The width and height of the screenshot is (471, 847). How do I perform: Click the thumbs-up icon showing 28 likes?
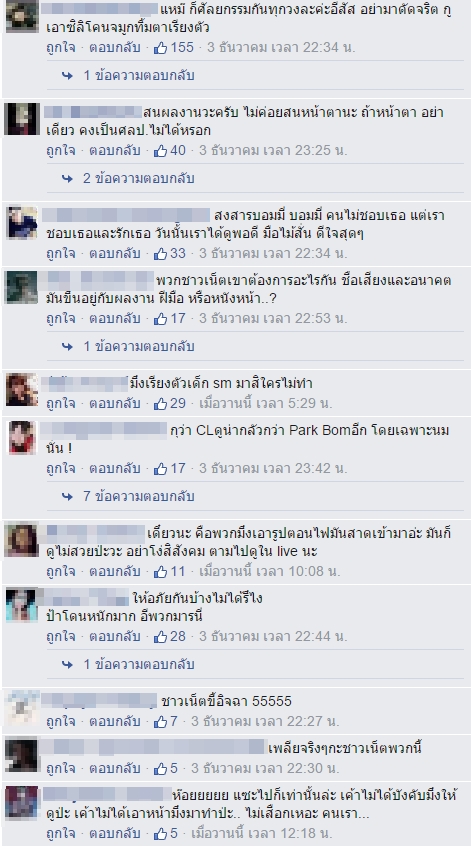coord(160,637)
